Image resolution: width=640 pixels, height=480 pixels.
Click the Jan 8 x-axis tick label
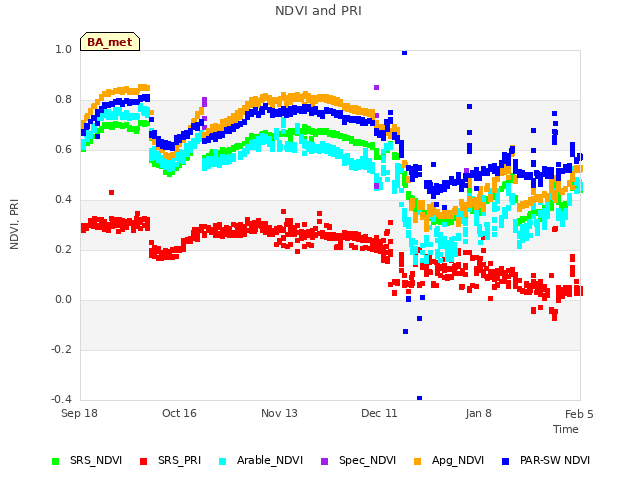[x=478, y=413]
